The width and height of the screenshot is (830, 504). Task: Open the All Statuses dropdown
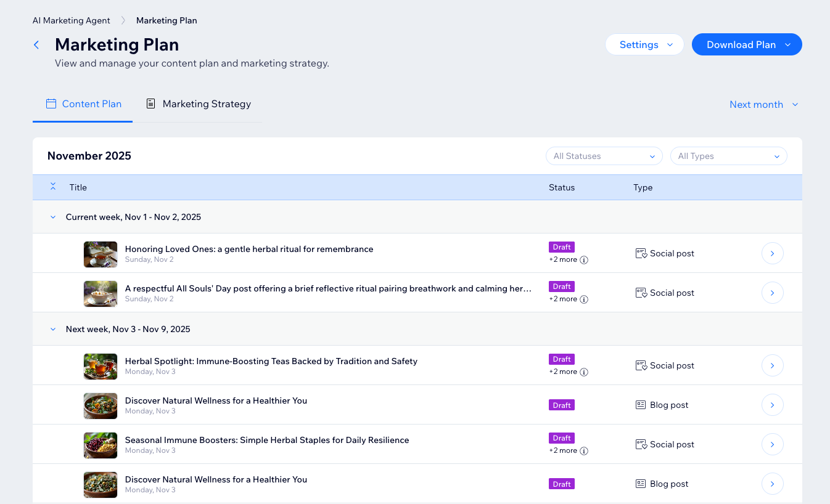[604, 156]
